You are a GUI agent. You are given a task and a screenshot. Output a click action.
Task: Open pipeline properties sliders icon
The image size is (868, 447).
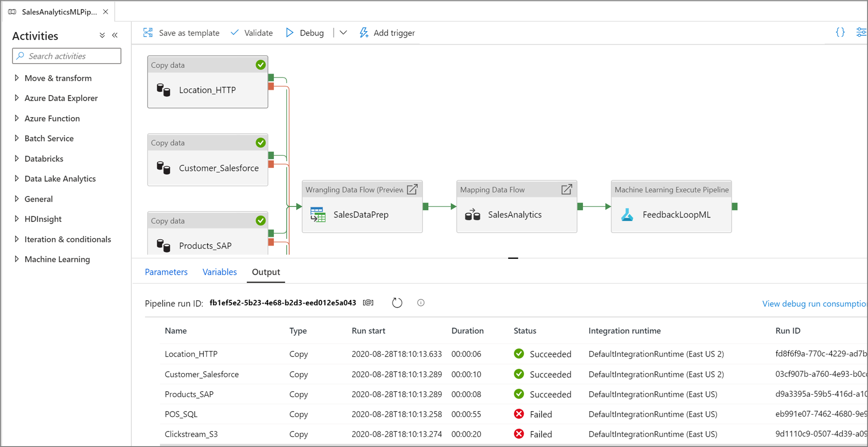point(862,32)
